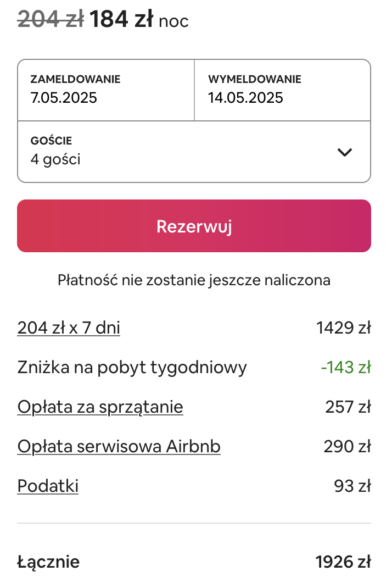Click the chevron arrow in guests box
Screen dimensions: 392x588
pos(344,152)
